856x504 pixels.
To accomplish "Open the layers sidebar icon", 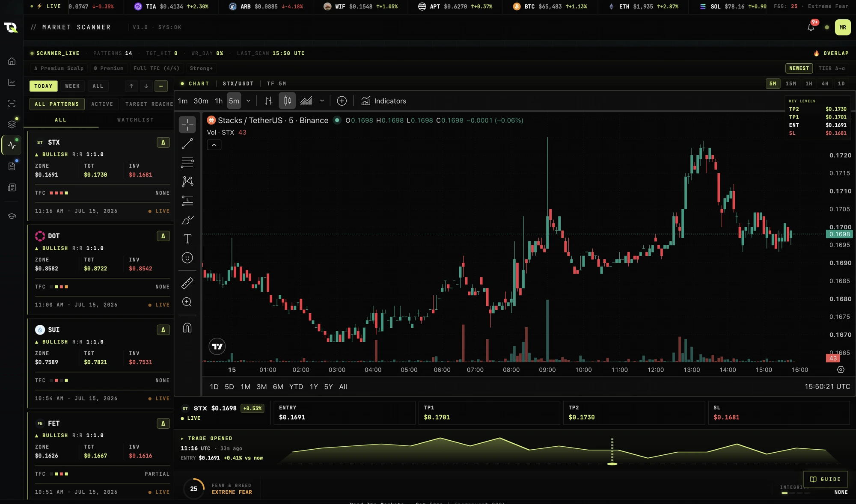I will 12,124.
